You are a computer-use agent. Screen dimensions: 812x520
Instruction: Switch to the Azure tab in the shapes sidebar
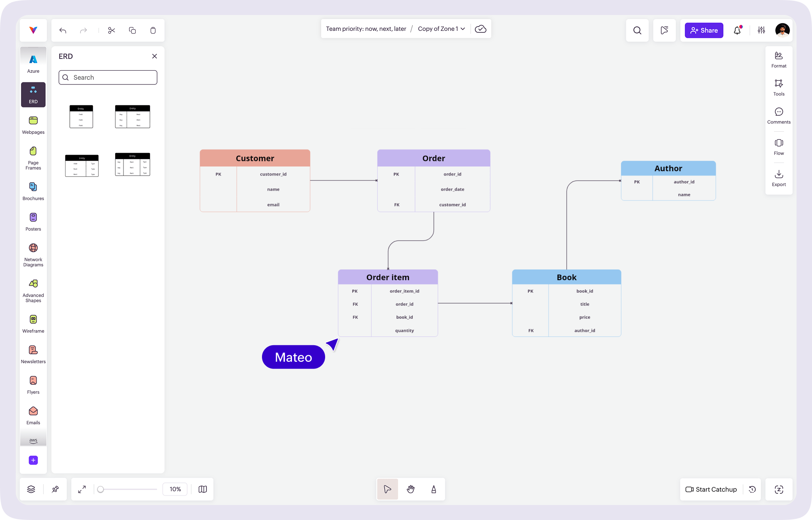(x=33, y=62)
